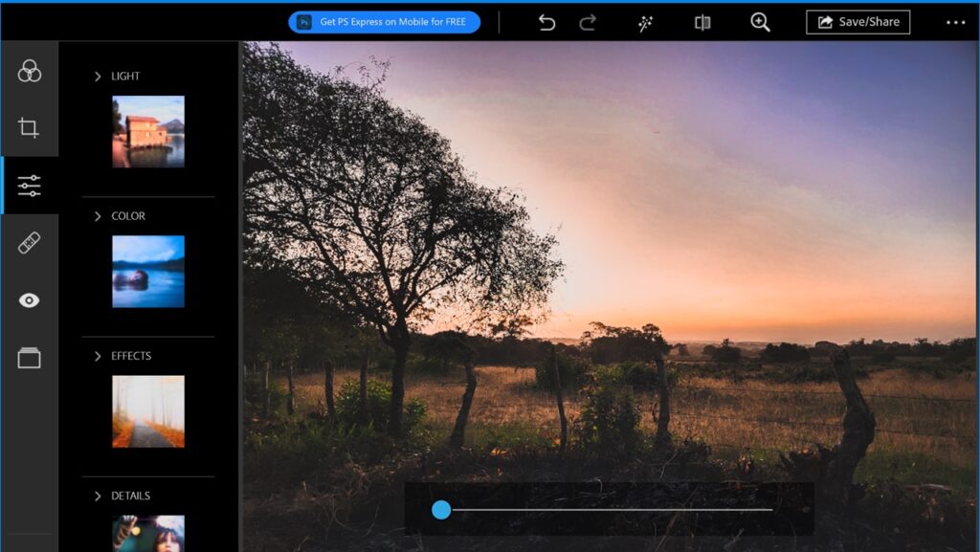The height and width of the screenshot is (552, 980).
Task: Click the zoom magnifier icon
Action: (x=760, y=23)
